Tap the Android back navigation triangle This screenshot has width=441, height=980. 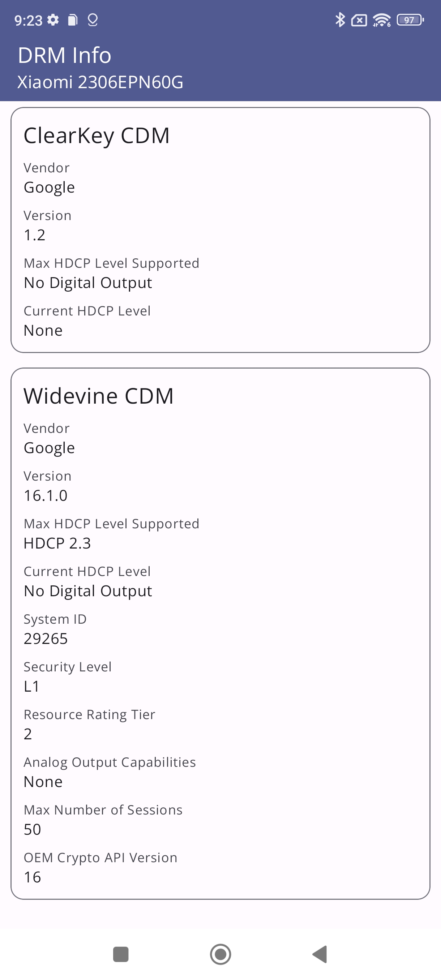(320, 954)
